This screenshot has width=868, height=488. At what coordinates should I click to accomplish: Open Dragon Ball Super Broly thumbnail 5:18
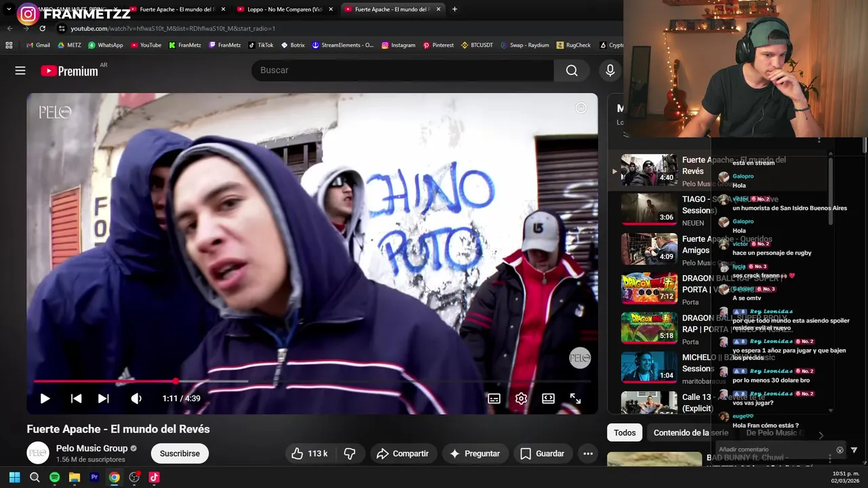tap(649, 328)
